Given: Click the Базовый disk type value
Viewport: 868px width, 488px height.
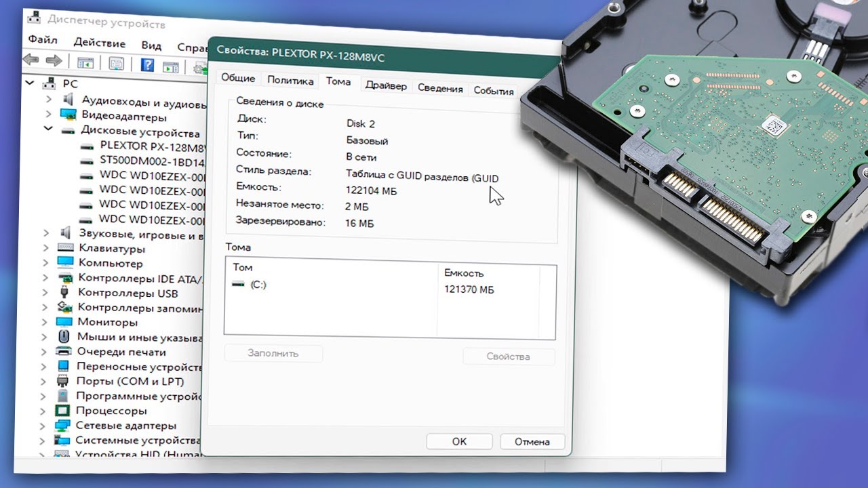Looking at the screenshot, I should (367, 141).
